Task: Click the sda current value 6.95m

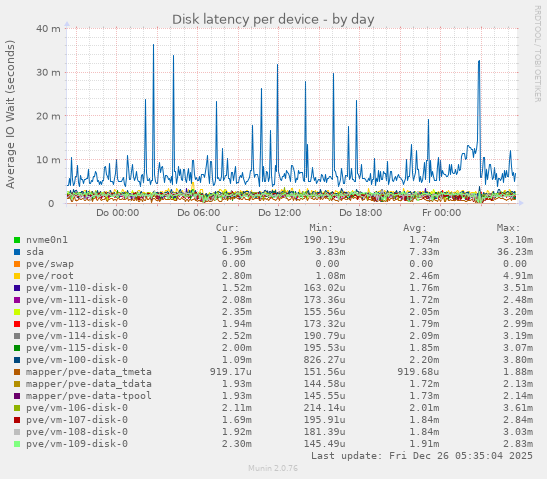Action: pos(237,252)
